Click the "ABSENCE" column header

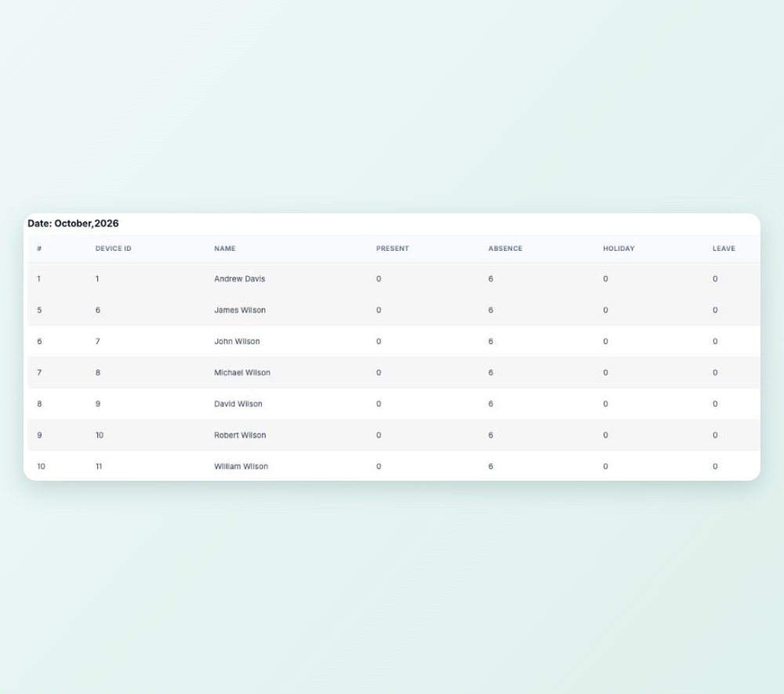(506, 249)
